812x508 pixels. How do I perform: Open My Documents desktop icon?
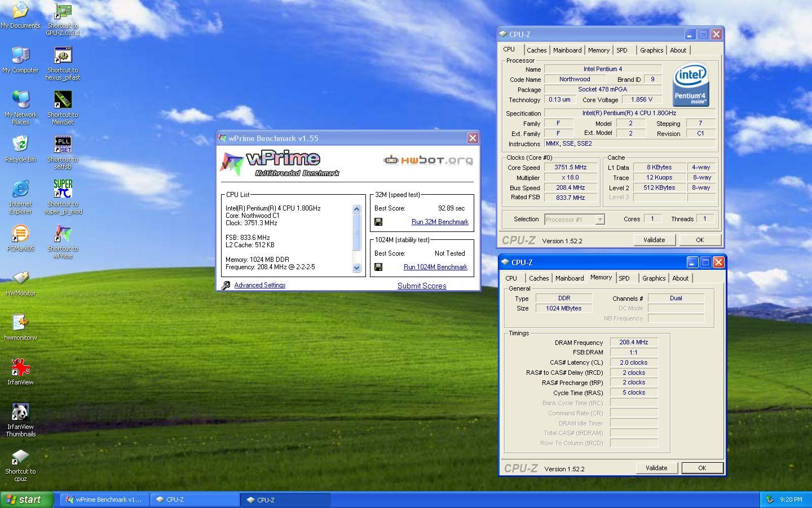coord(20,11)
